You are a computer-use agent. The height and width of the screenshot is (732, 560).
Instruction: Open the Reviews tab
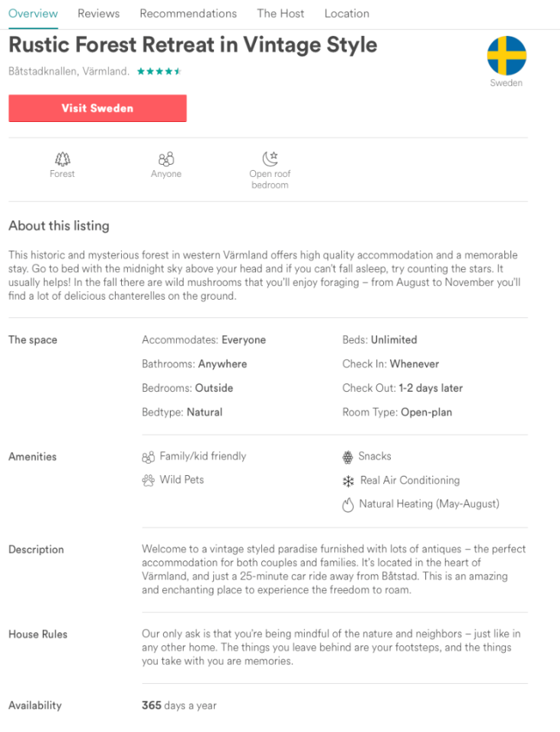coord(98,14)
